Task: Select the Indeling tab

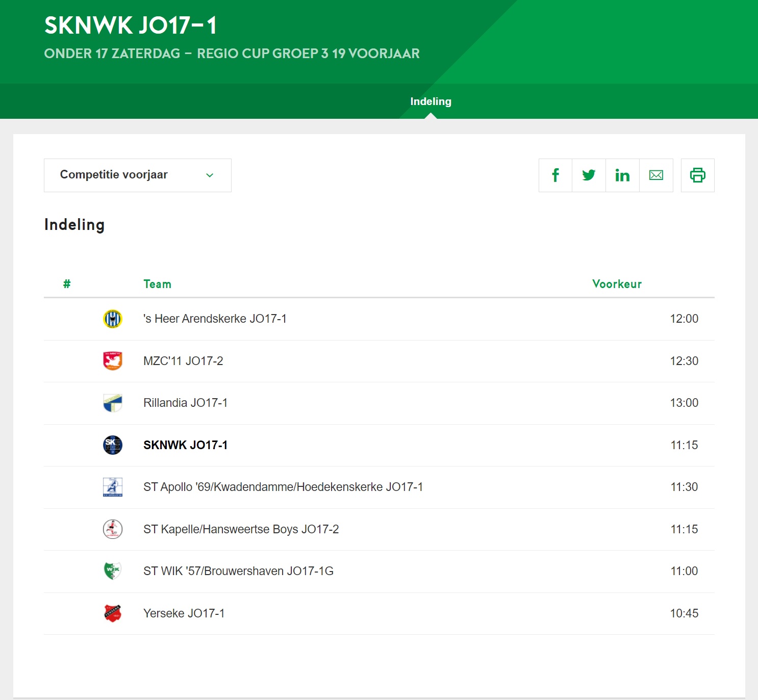Action: (431, 101)
